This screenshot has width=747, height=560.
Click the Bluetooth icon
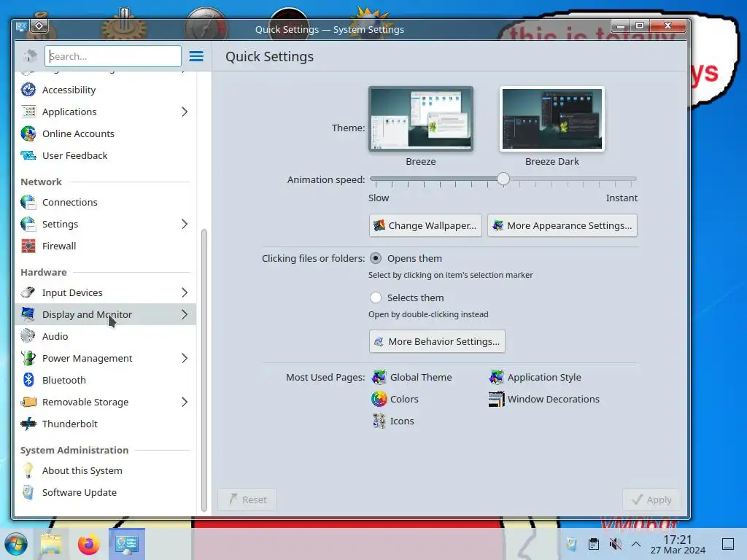click(x=28, y=380)
